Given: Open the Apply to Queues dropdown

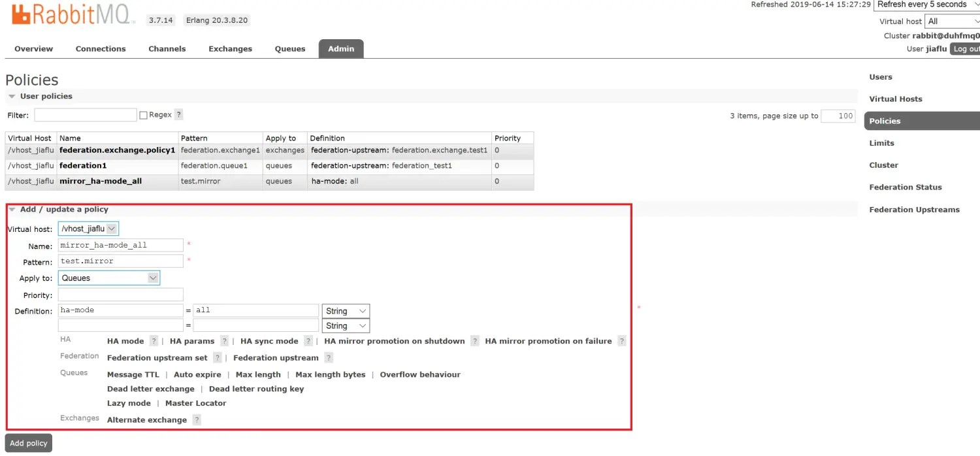Looking at the screenshot, I should 108,278.
